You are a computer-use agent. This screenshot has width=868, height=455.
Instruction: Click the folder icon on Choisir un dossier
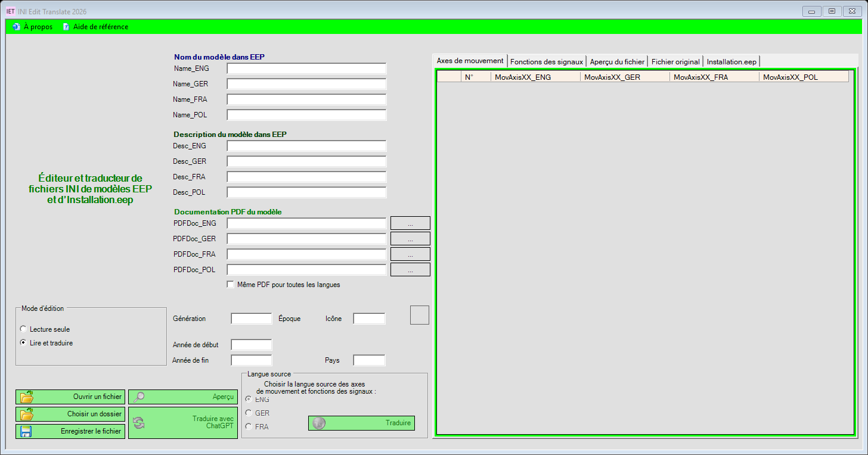coord(26,414)
